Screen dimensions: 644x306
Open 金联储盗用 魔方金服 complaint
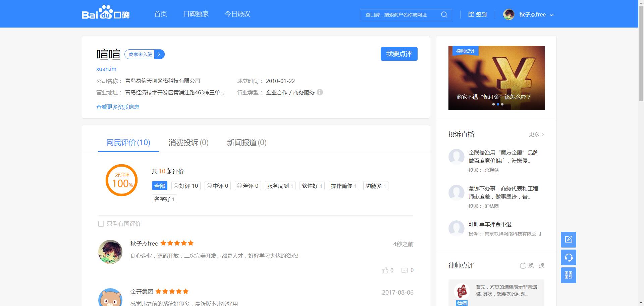(x=503, y=157)
